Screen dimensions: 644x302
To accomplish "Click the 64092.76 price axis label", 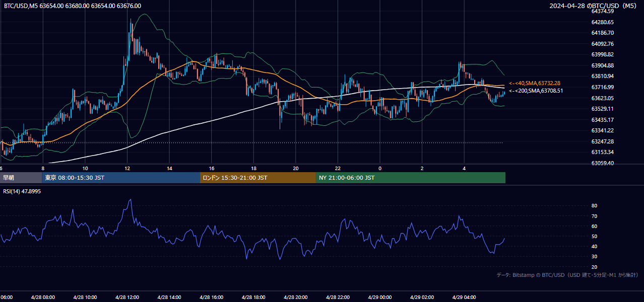I will (603, 44).
